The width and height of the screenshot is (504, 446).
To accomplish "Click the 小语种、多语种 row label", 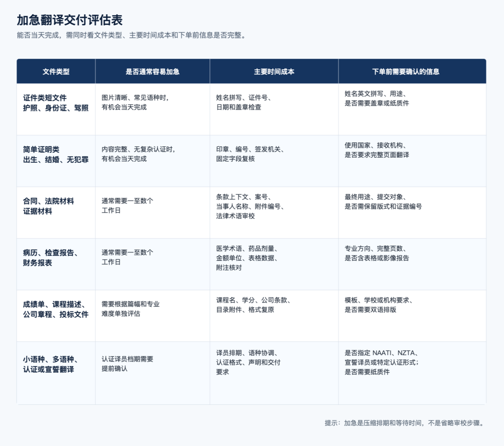I will [x=51, y=364].
